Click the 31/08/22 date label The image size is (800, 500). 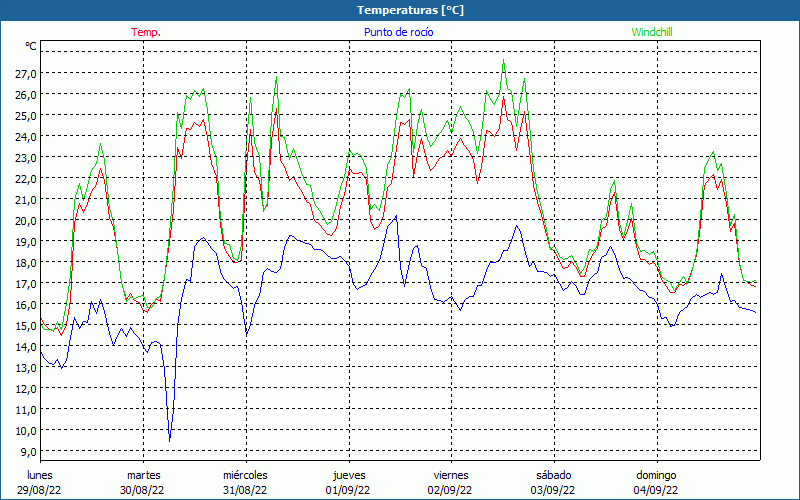click(x=245, y=490)
